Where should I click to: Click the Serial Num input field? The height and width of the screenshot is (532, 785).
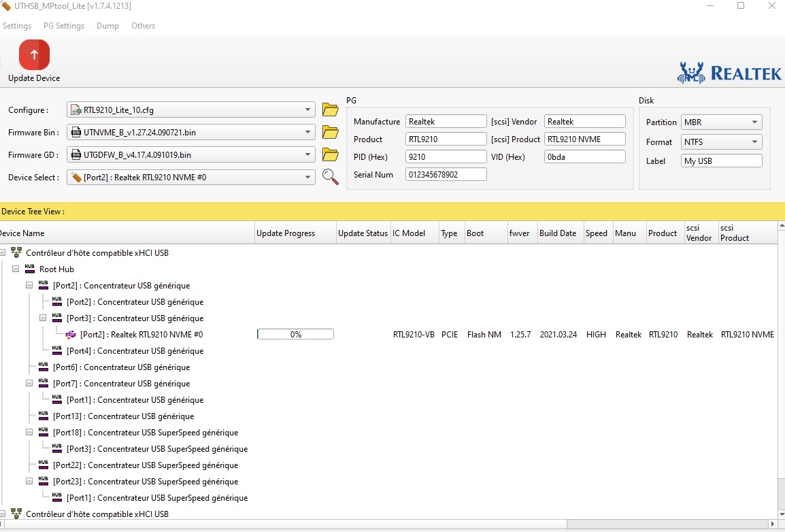[x=446, y=174]
